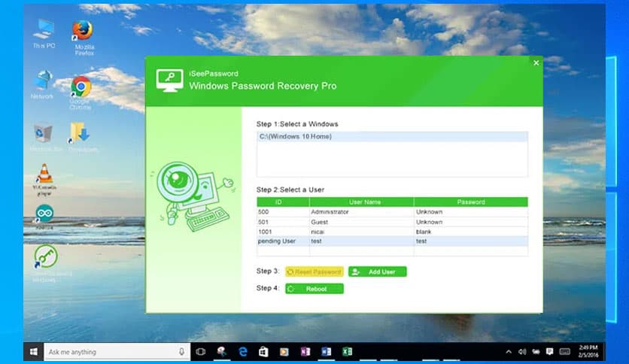Open Word from taskbar

click(326, 352)
